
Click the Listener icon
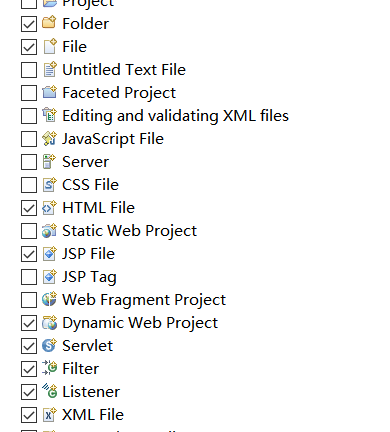pyautogui.click(x=49, y=391)
